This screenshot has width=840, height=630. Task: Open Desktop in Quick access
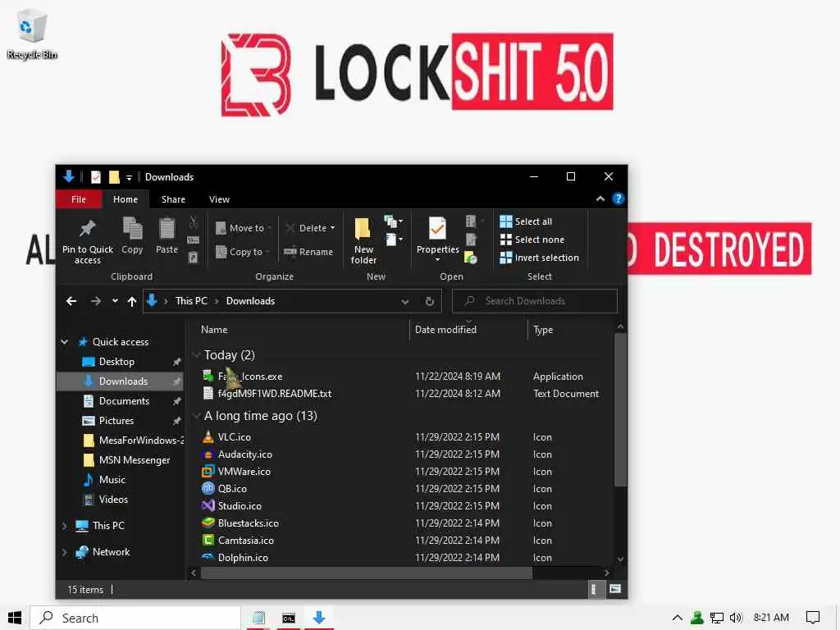116,362
